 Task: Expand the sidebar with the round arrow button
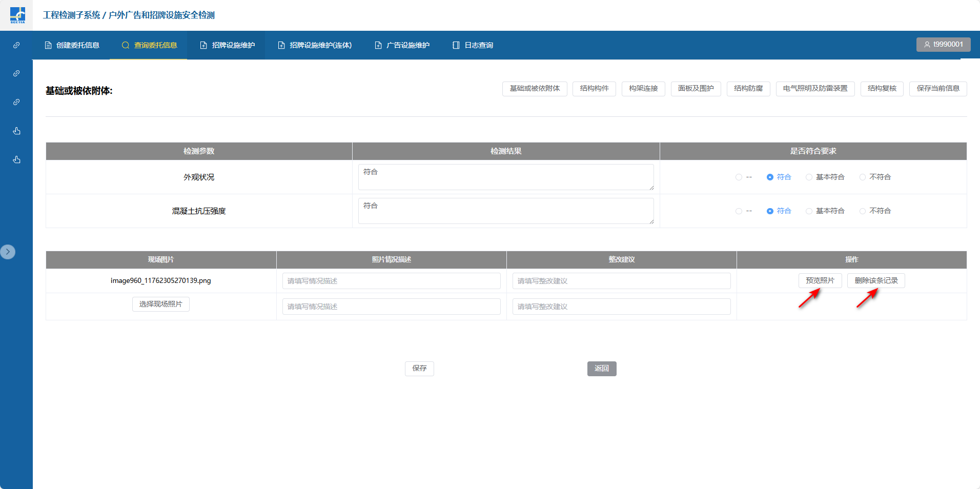click(x=8, y=252)
